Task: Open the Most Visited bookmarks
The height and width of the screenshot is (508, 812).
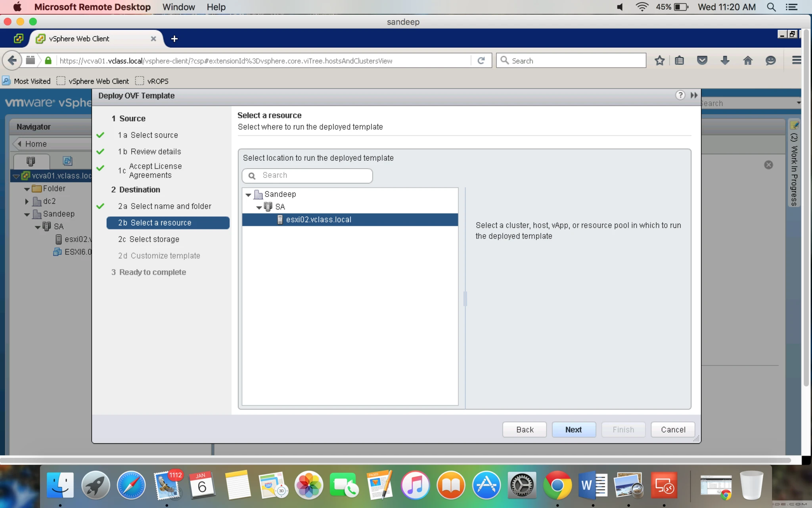Action: coord(27,81)
